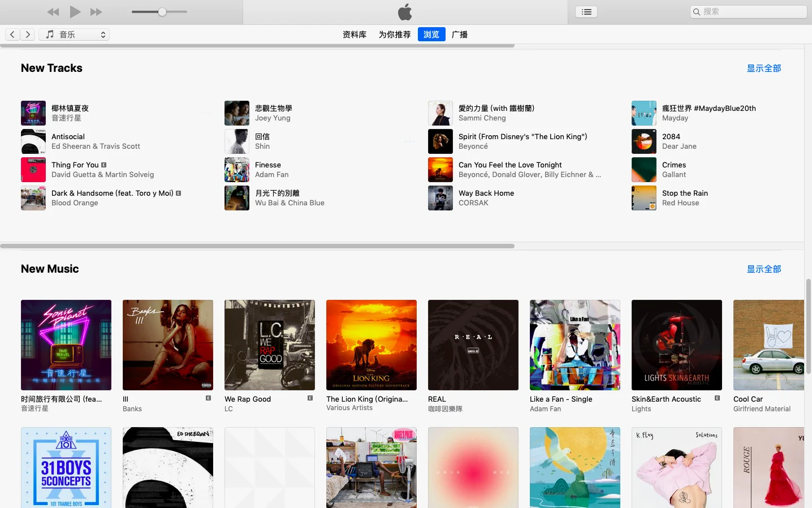Click the Spirit track artwork
Image resolution: width=812 pixels, height=508 pixels.
point(440,141)
